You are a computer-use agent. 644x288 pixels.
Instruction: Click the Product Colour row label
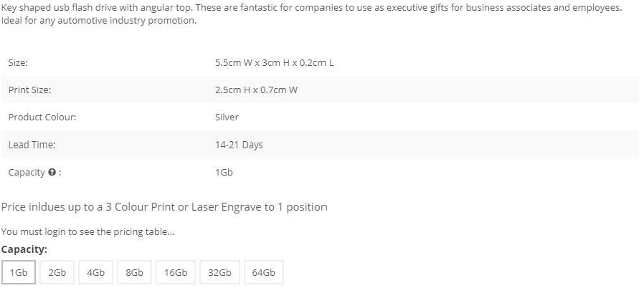[42, 117]
